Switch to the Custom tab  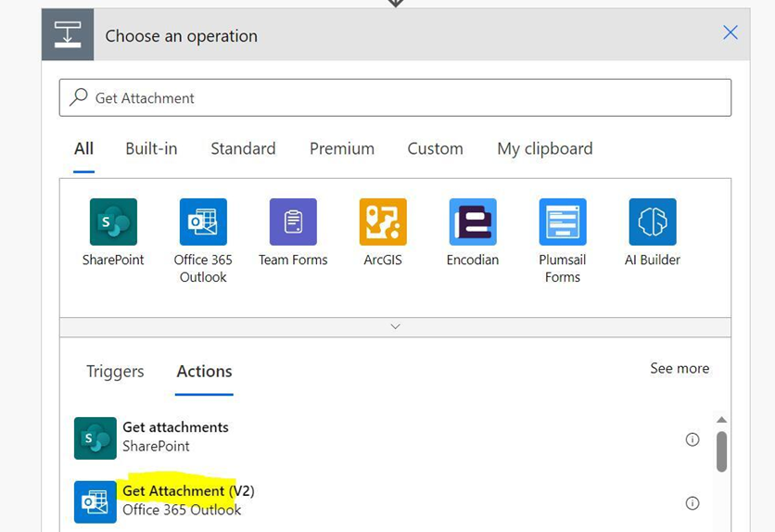pos(435,148)
